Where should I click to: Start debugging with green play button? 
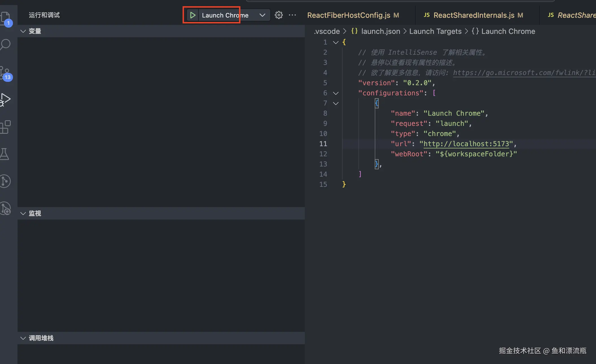(x=192, y=15)
